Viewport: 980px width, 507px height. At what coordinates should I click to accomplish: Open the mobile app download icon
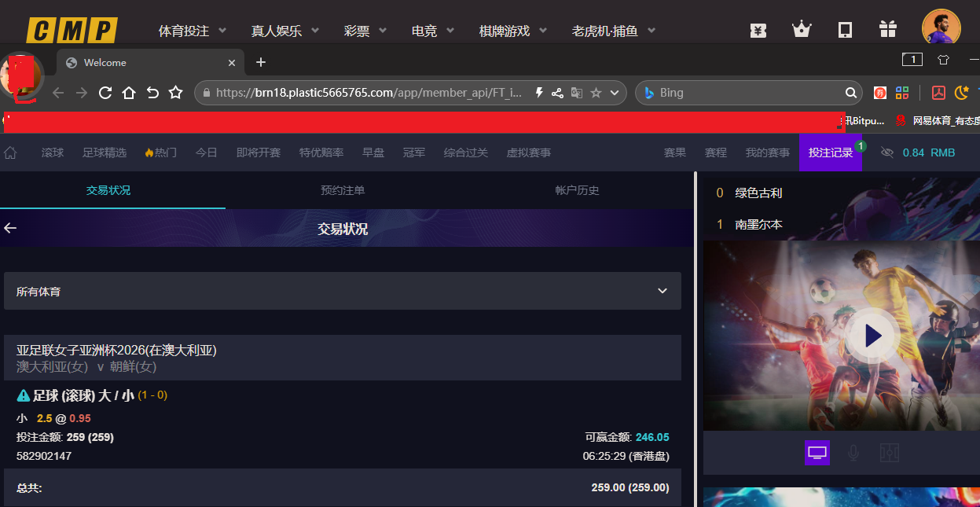click(x=844, y=28)
